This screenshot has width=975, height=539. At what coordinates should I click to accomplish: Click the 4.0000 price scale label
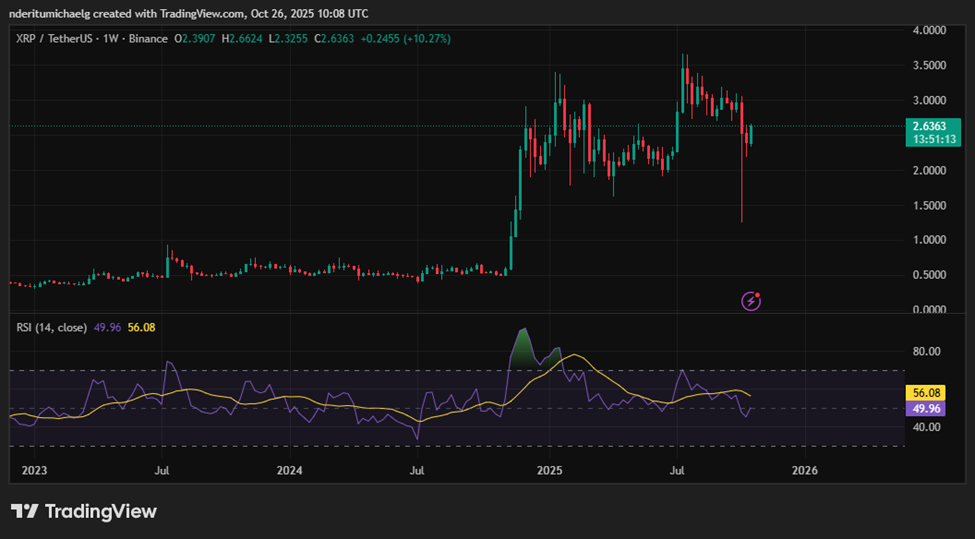[929, 31]
